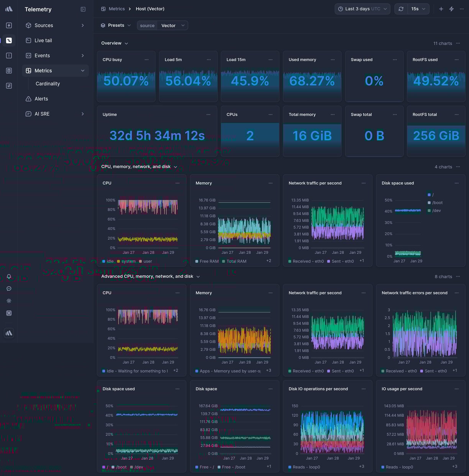Click the plus button to add a chart
Image resolution: width=469 pixels, height=476 pixels.
(x=441, y=8)
